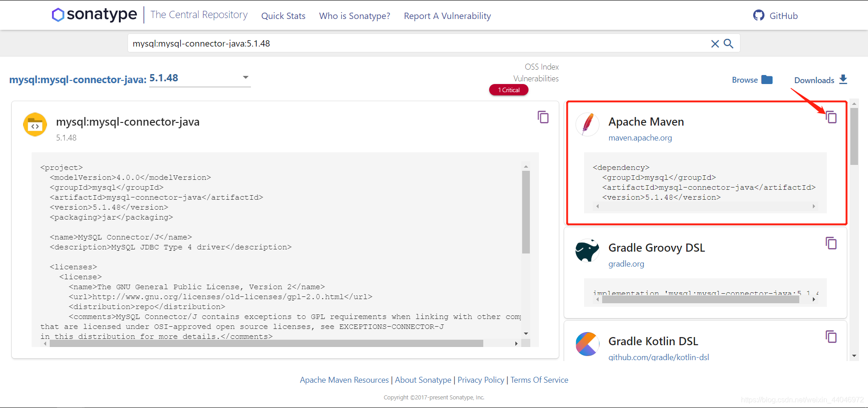Viewport: 868px width, 408px height.
Task: Clear the search box with X icon
Action: (715, 44)
